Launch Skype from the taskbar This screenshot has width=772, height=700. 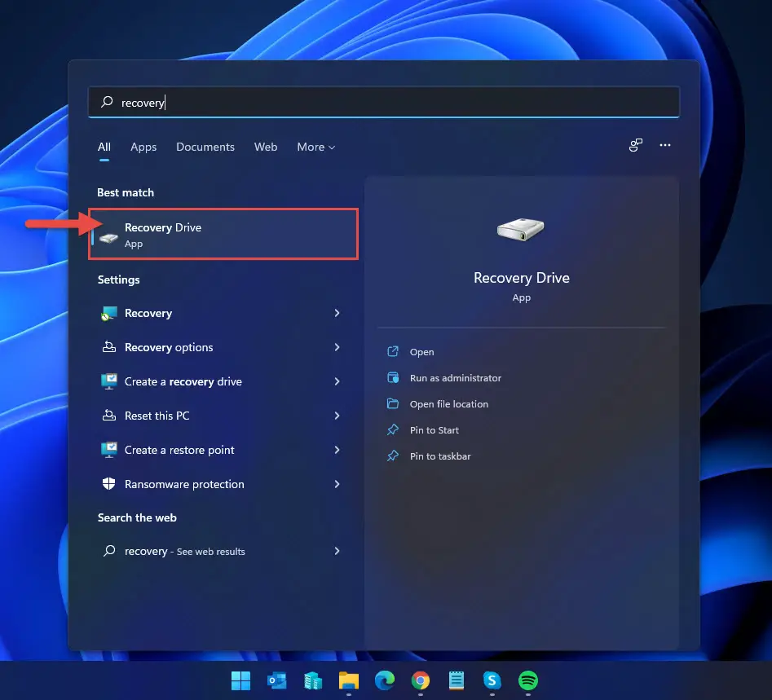coord(492,680)
